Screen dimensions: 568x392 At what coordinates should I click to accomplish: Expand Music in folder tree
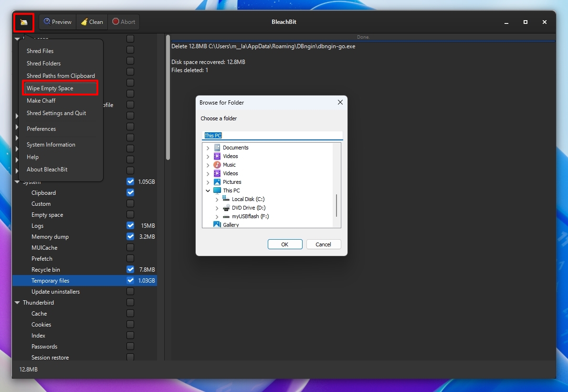click(208, 165)
